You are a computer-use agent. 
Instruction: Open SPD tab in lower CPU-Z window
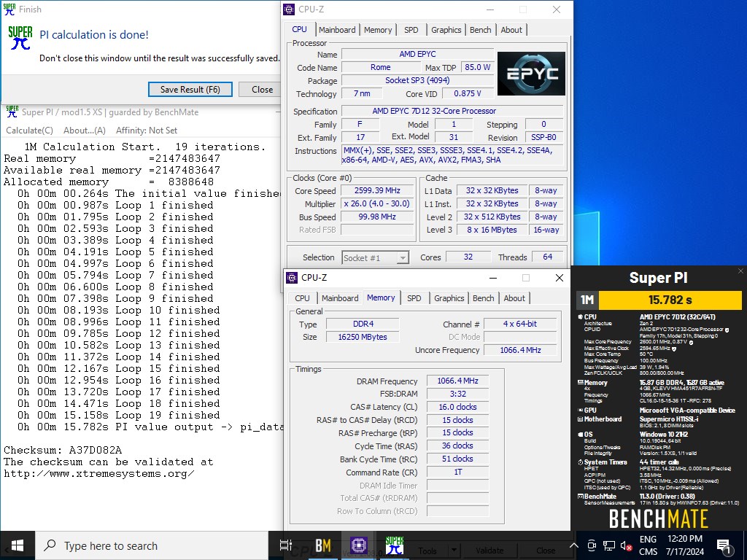tap(414, 298)
